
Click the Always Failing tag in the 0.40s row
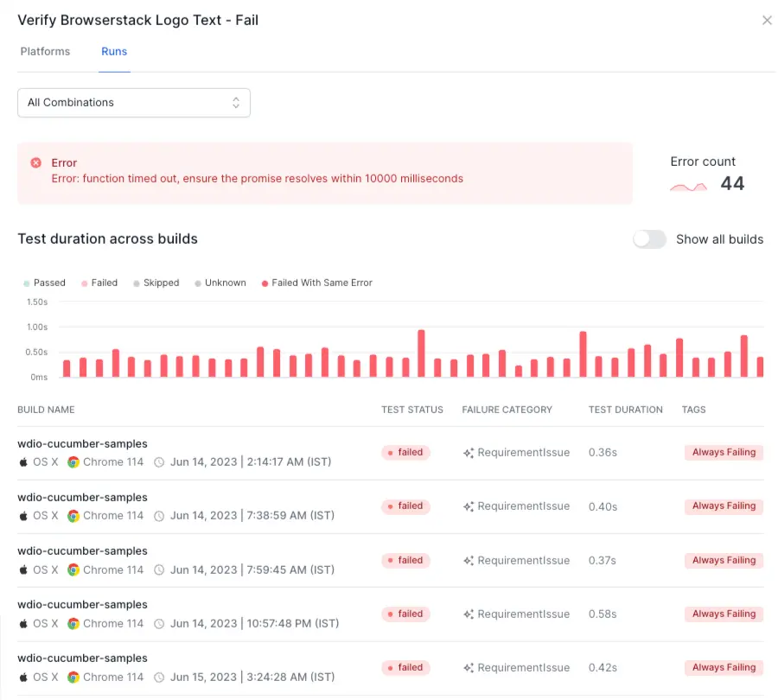click(x=724, y=506)
